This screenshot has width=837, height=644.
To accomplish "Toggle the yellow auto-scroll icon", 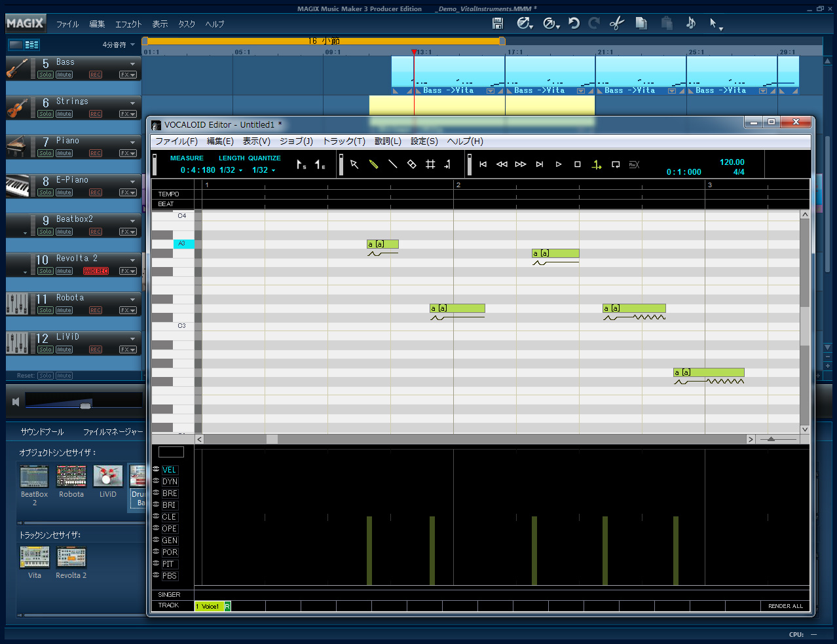I will pyautogui.click(x=597, y=165).
